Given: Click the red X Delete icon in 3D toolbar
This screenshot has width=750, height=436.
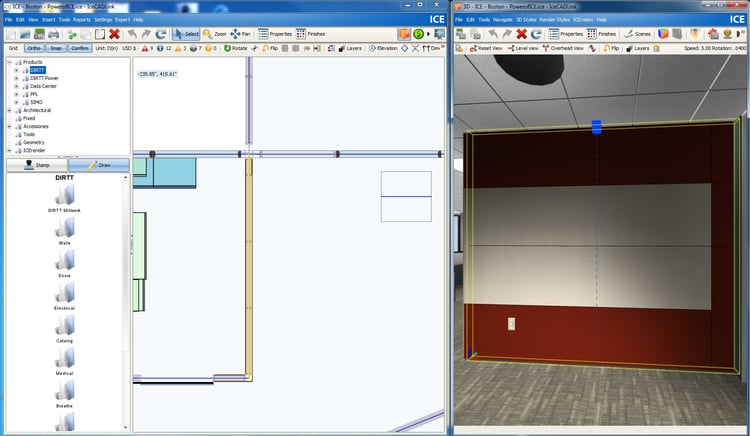Looking at the screenshot, I should 522,34.
